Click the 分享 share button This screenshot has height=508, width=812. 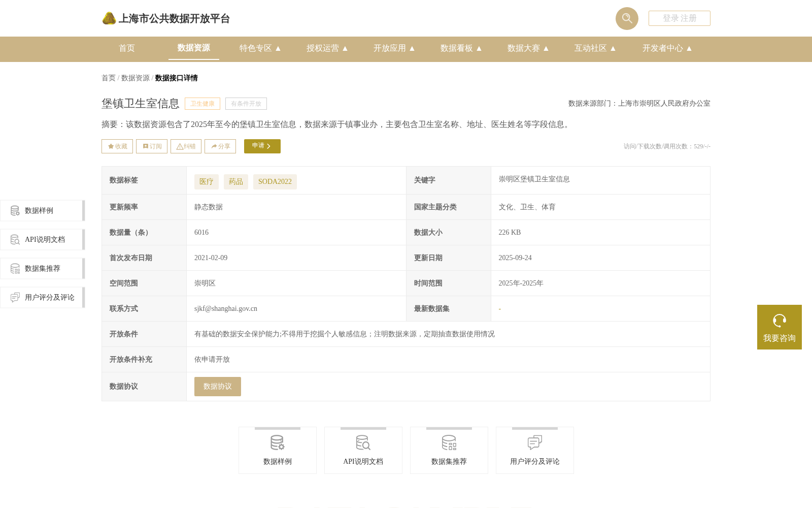tap(220, 146)
